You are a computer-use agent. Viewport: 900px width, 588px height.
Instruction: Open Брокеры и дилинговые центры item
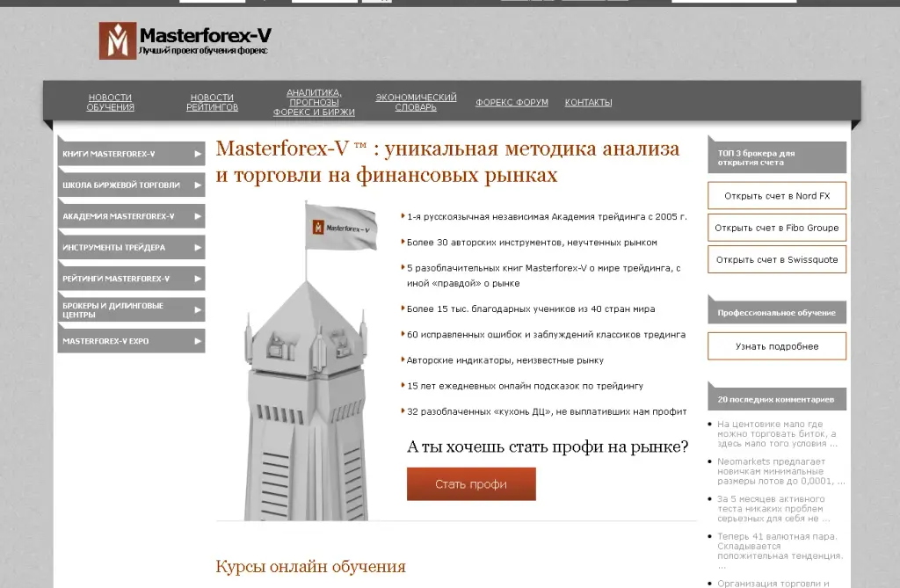point(132,309)
